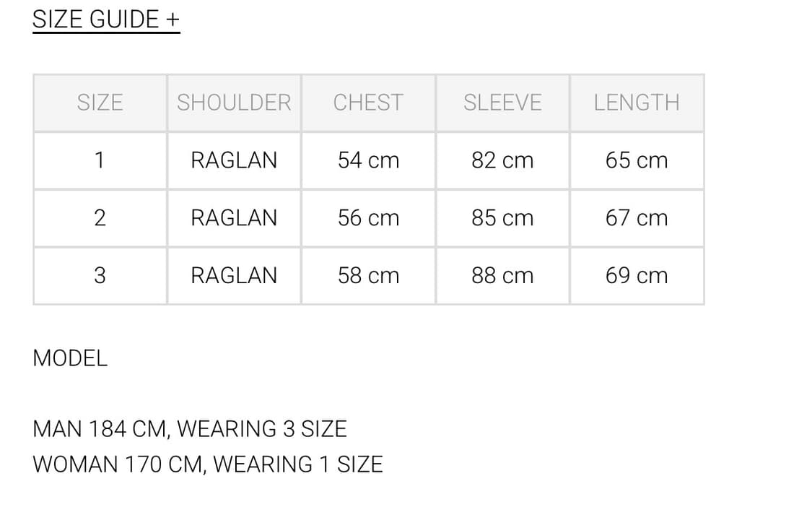Click the WOMAN 170 CM model text
This screenshot has width=812, height=515.
(x=208, y=464)
